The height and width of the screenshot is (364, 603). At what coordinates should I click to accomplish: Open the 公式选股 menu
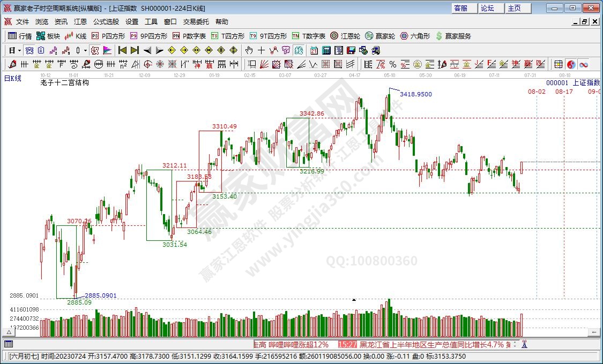106,22
